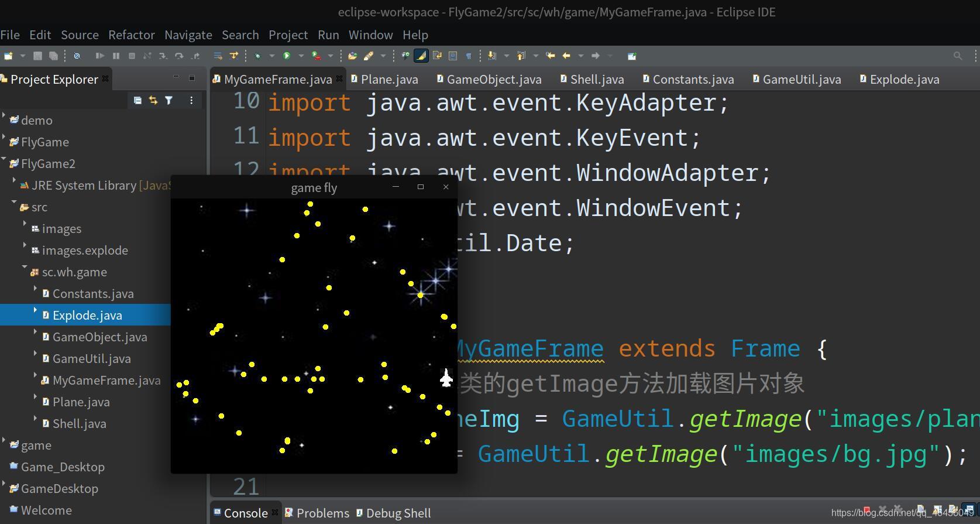Open the Debug configurations dropdown arrow
Image resolution: width=980 pixels, height=524 pixels.
pyautogui.click(x=271, y=56)
